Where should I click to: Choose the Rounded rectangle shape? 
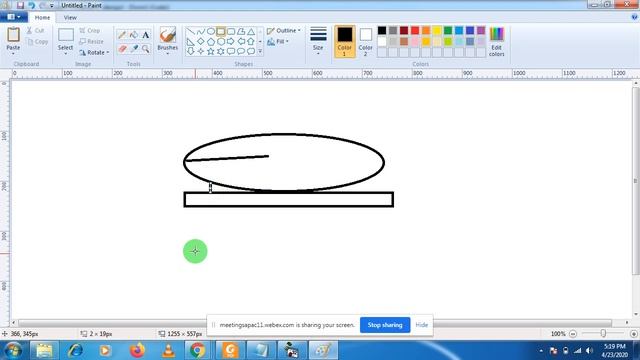[231, 31]
